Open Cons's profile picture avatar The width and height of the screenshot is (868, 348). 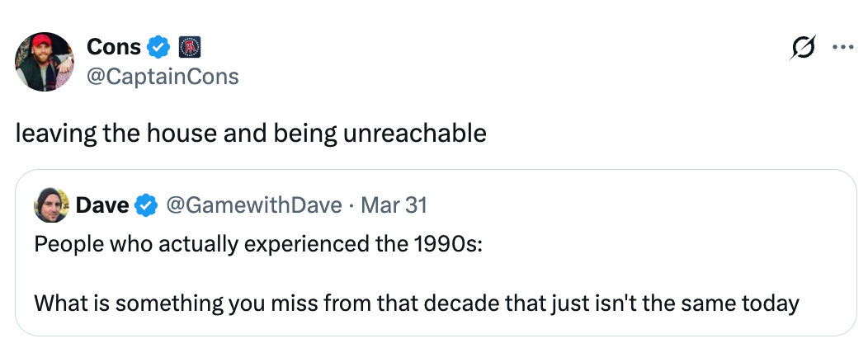(45, 62)
